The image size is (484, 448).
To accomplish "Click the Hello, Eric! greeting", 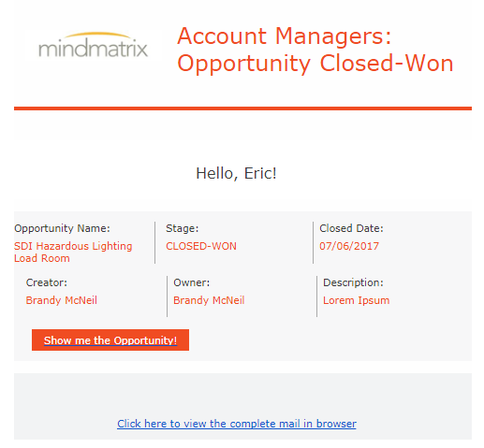I will [236, 173].
